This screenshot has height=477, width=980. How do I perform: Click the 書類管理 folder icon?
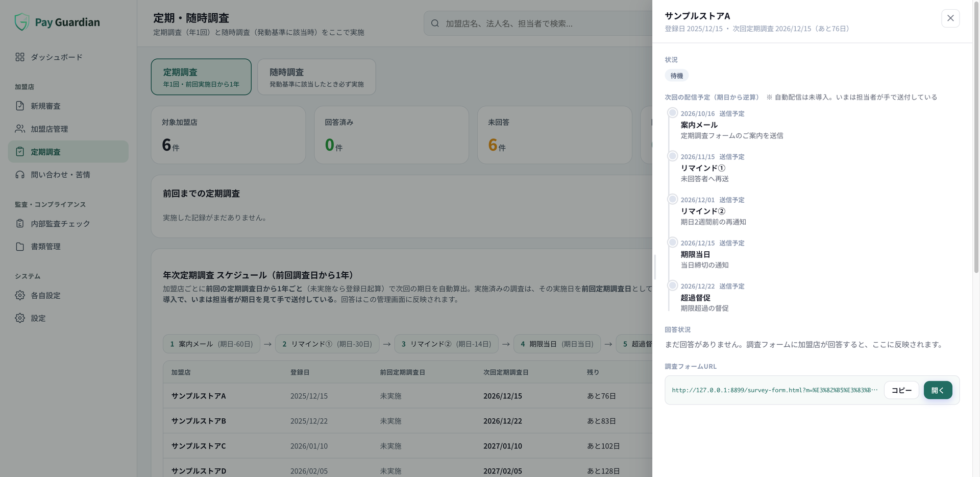point(20,246)
